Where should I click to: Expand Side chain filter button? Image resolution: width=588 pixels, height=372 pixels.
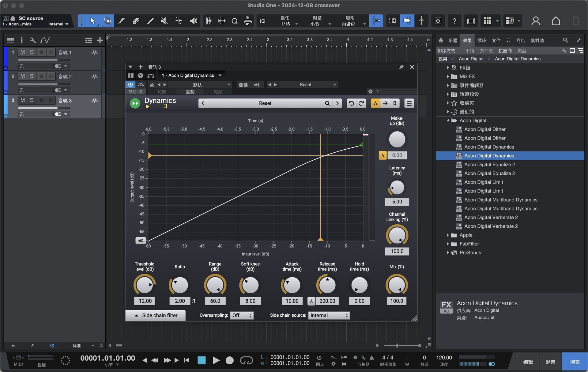click(156, 315)
